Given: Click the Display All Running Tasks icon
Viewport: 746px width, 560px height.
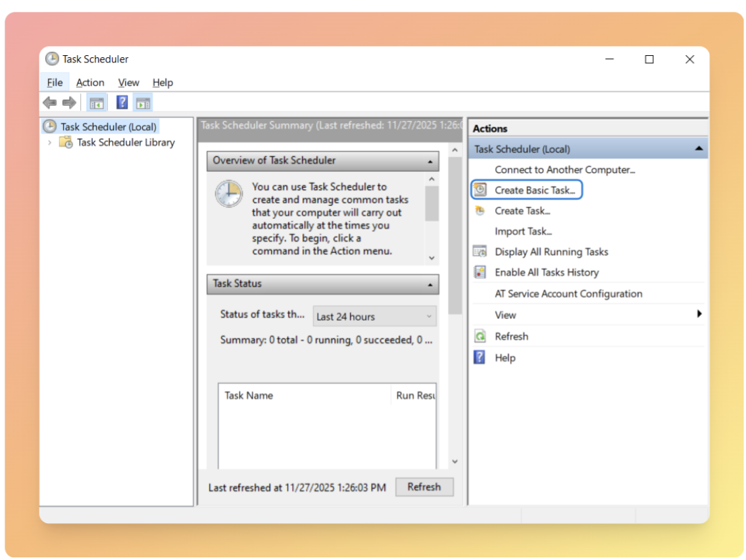Looking at the screenshot, I should coord(480,252).
